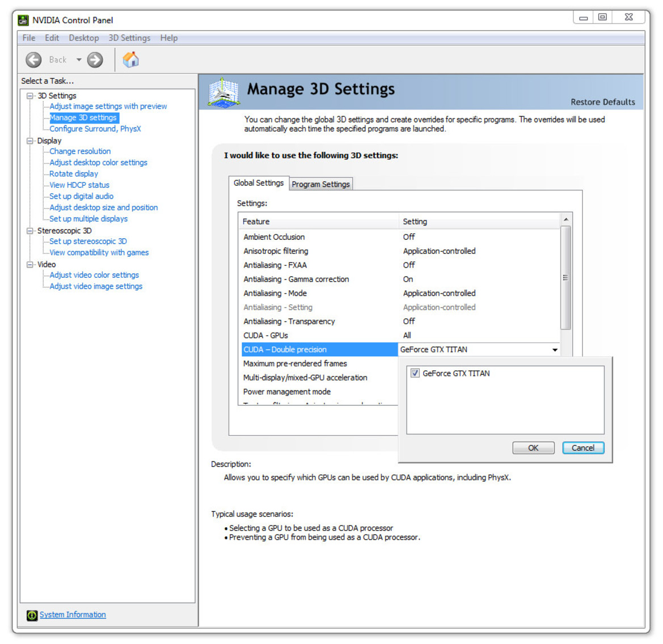Select the CUDA – Double precision row
Viewport: 663px width, 644px height.
click(x=320, y=349)
